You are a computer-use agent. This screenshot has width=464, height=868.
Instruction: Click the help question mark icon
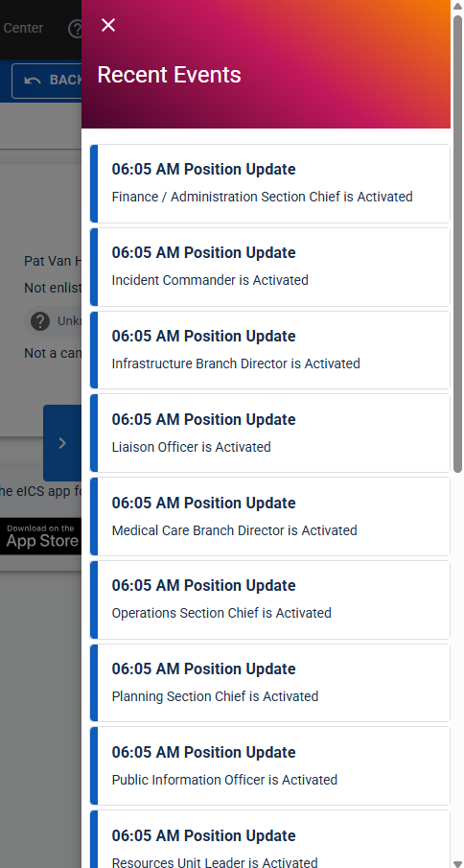(75, 29)
